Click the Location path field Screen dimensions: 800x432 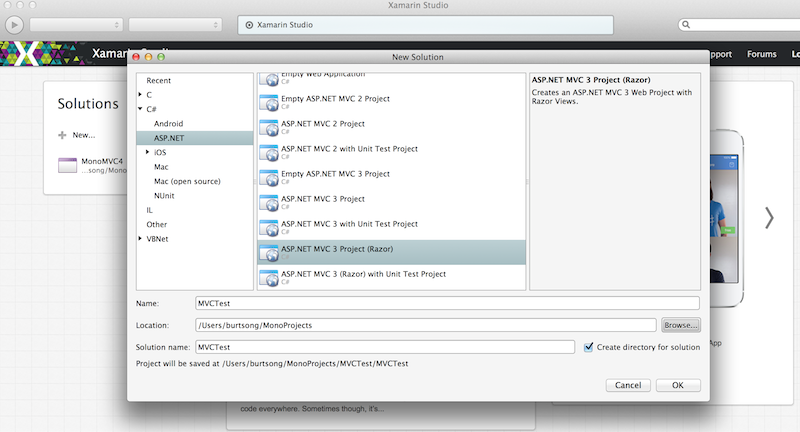pyautogui.click(x=426, y=325)
